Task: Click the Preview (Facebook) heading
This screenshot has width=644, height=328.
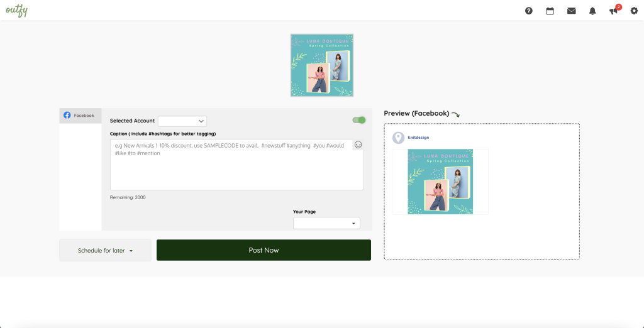Action: click(x=416, y=114)
